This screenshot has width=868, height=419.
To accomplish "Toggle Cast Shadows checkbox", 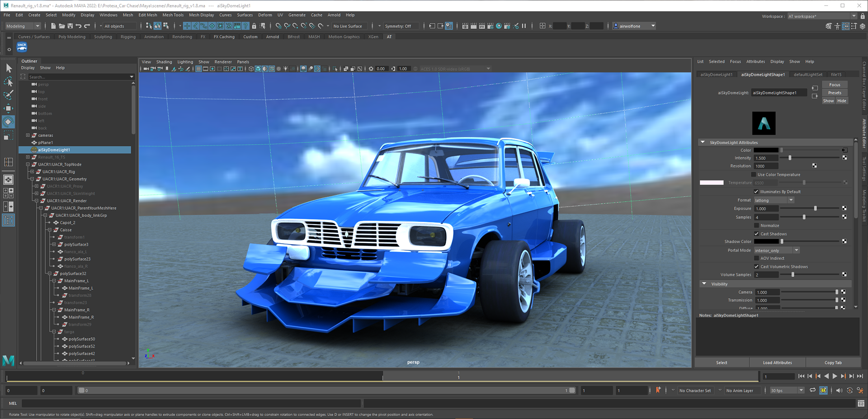I will tap(756, 234).
